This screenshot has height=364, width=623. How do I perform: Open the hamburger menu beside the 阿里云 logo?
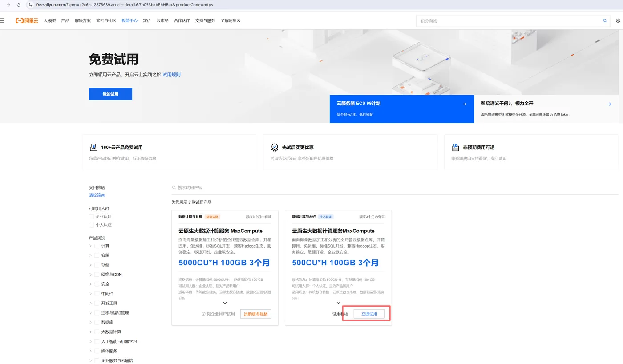tap(2, 20)
